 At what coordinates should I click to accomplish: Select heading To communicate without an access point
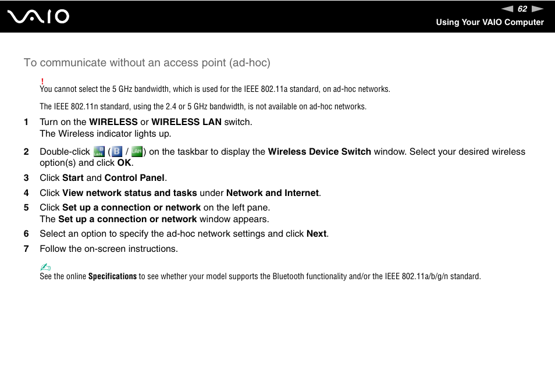click(x=147, y=63)
